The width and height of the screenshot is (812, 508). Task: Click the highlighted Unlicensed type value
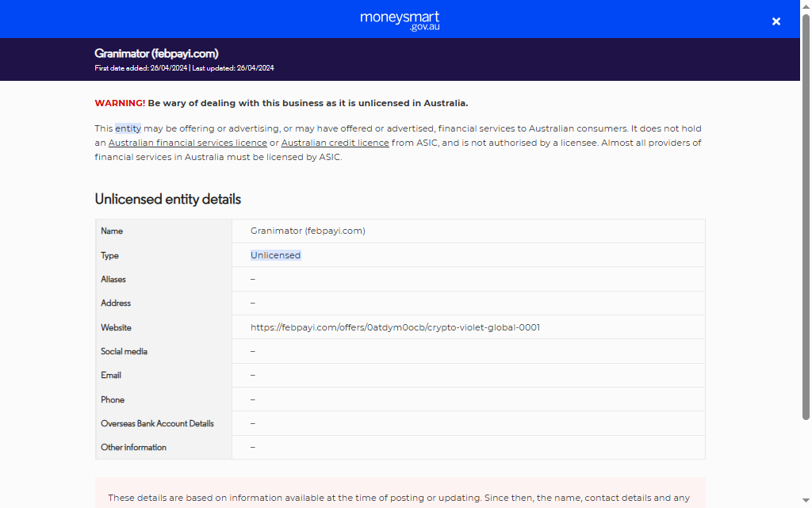(275, 255)
